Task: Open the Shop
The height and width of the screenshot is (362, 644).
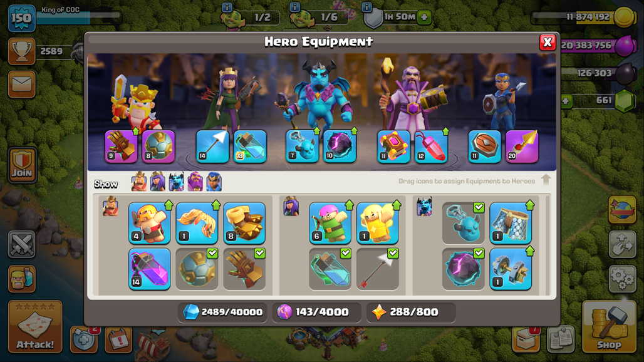Action: click(609, 327)
